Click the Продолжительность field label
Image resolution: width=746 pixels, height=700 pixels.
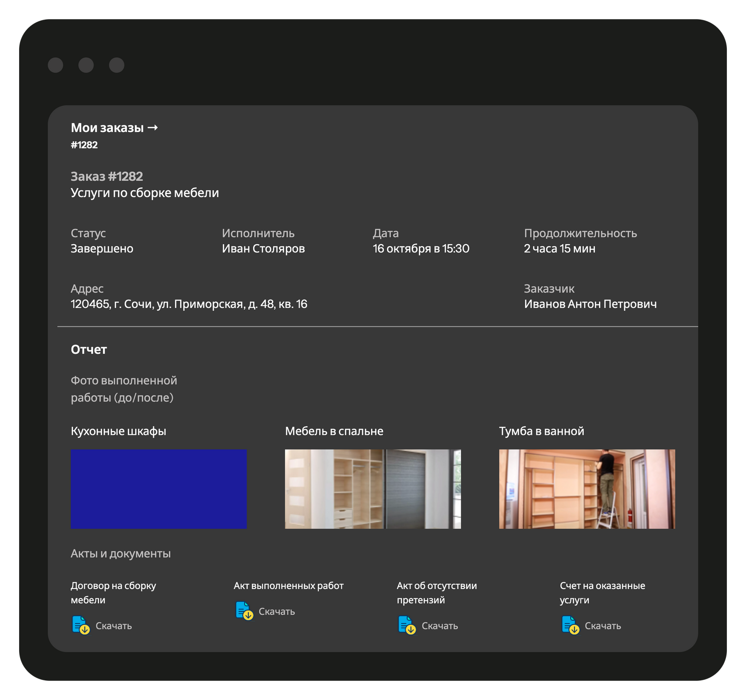pyautogui.click(x=580, y=233)
